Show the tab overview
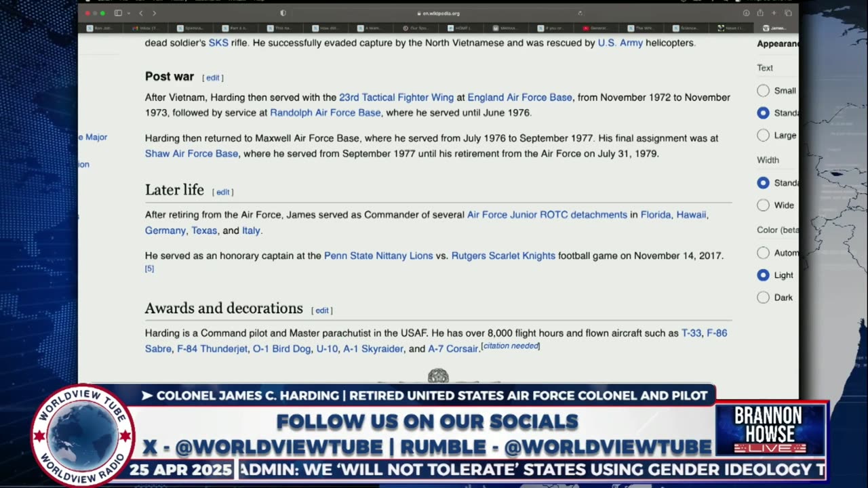This screenshot has width=868, height=488. [x=788, y=13]
